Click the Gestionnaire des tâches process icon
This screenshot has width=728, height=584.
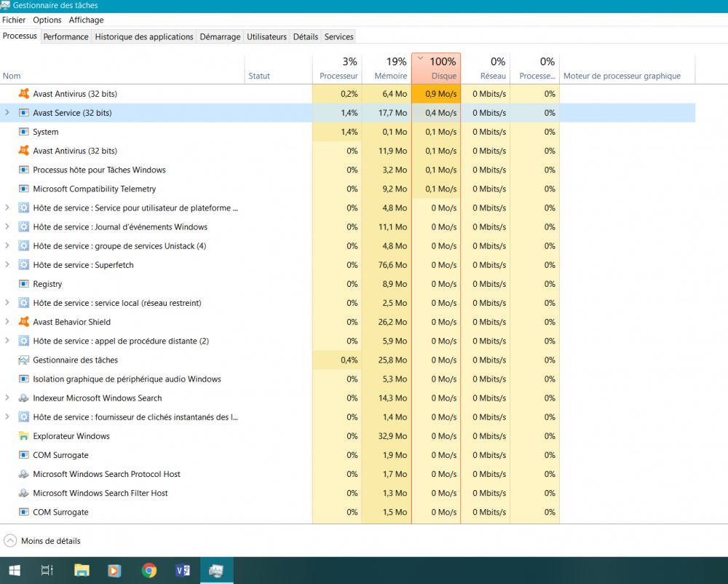24,360
